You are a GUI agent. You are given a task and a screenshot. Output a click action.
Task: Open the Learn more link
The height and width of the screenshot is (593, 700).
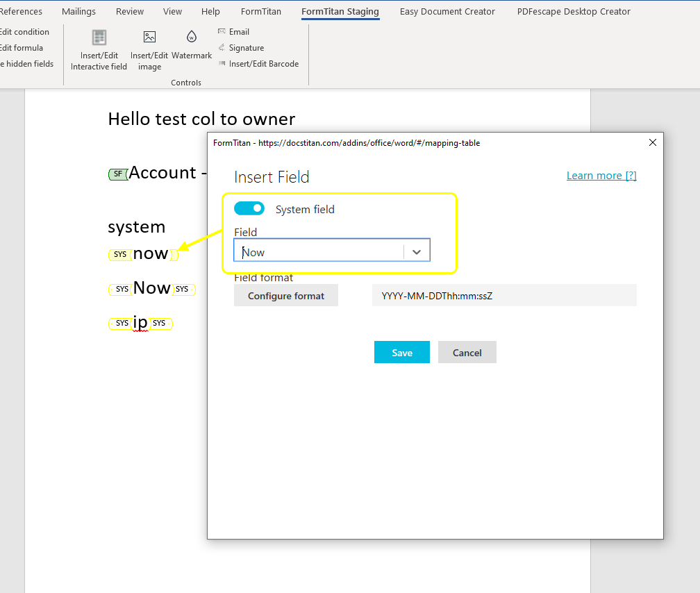601,176
